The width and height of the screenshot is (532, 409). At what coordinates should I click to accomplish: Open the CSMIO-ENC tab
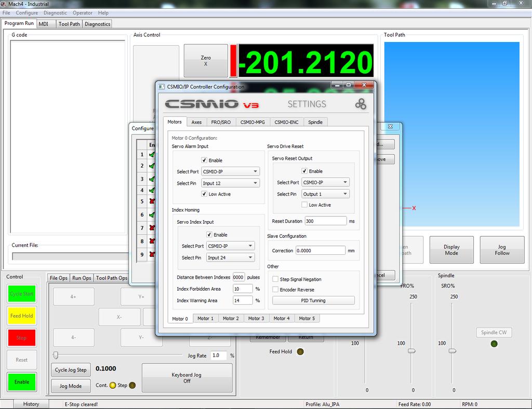(x=286, y=122)
